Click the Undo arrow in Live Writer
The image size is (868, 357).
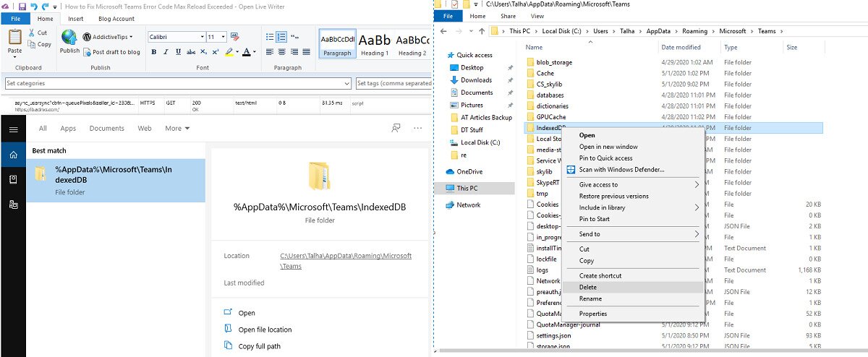tap(34, 6)
